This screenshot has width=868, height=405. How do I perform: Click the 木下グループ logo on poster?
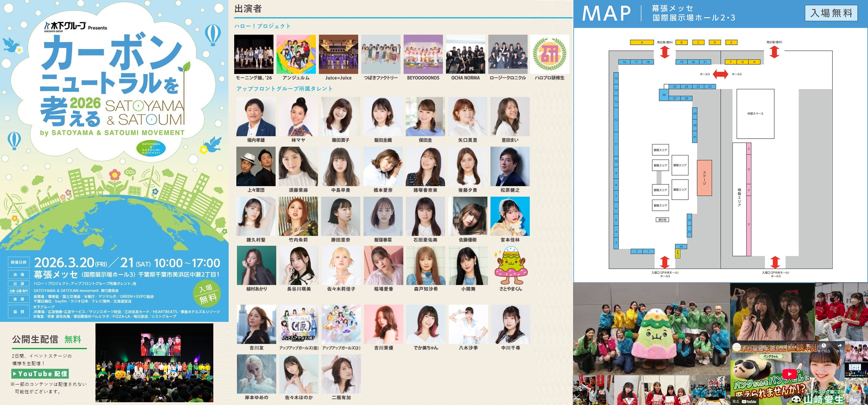tap(65, 26)
